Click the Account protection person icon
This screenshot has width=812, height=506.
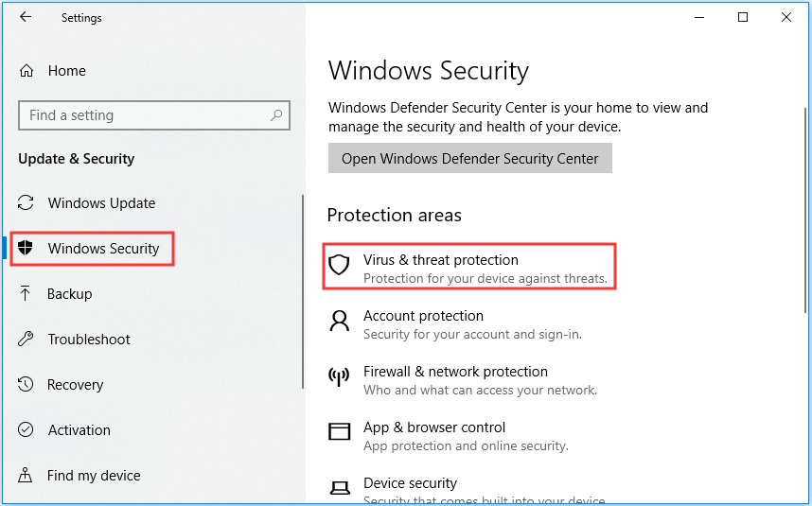(x=339, y=322)
